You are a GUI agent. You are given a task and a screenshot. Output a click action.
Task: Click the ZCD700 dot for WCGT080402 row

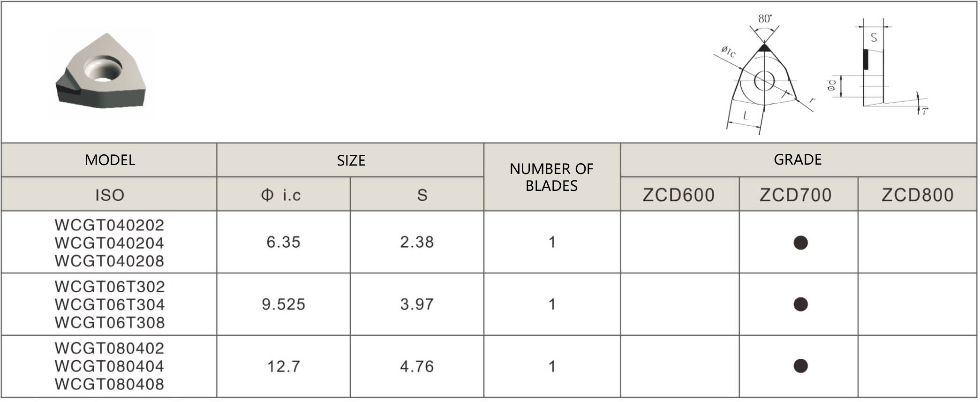(800, 366)
